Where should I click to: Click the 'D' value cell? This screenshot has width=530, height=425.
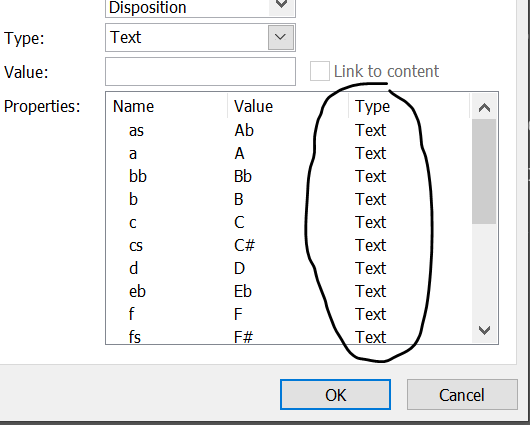(x=239, y=268)
